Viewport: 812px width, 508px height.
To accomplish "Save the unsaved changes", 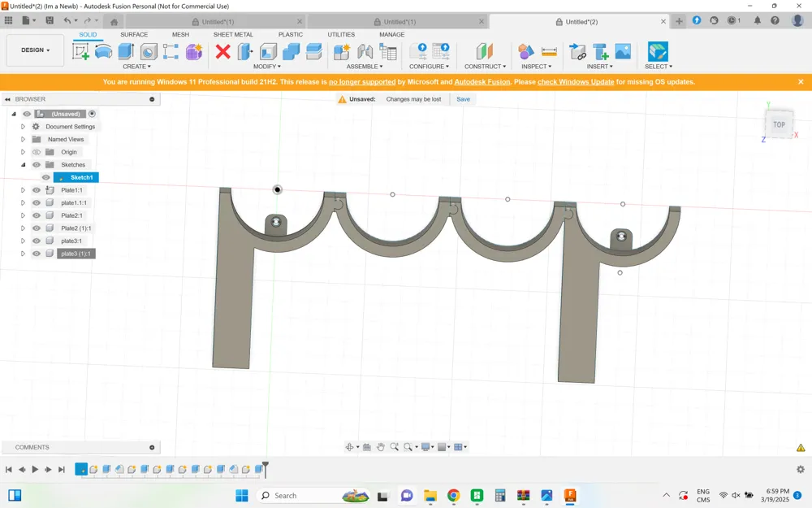I will 463,98.
